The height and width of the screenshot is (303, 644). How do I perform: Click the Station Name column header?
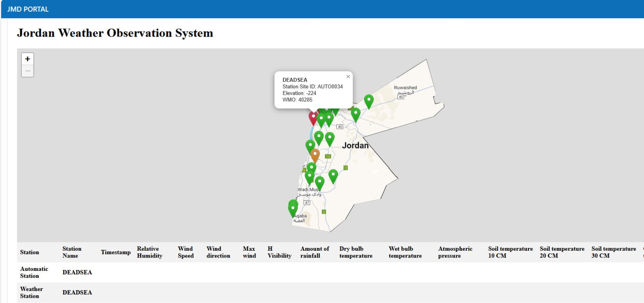[72, 252]
